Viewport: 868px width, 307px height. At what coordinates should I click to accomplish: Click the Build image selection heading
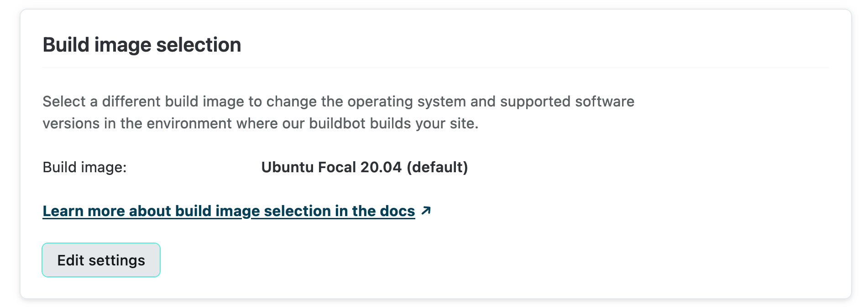[x=142, y=44]
